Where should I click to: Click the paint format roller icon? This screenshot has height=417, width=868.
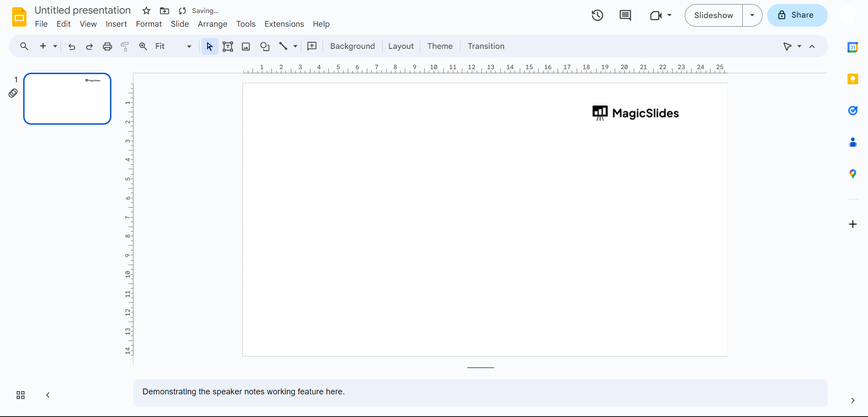click(125, 46)
